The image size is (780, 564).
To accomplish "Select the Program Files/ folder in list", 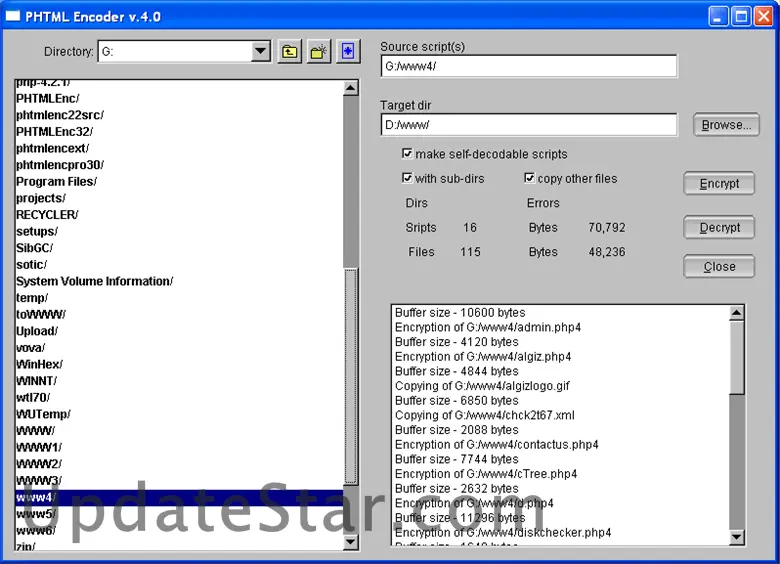I will 56,182.
